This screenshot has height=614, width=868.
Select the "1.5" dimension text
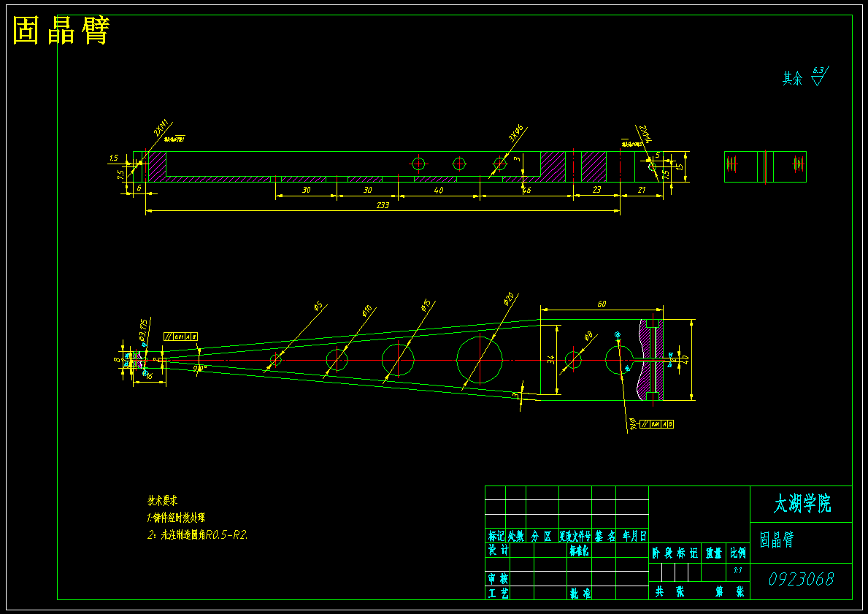pos(113,158)
